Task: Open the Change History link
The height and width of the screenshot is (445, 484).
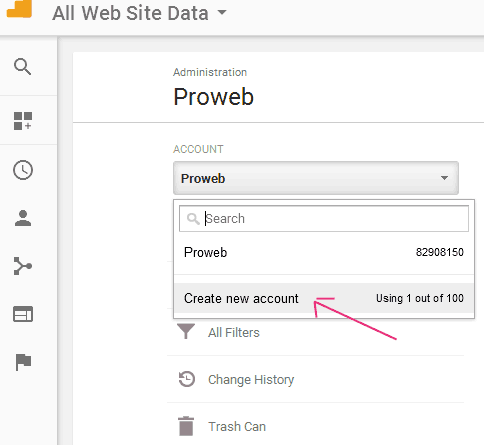Action: [251, 380]
